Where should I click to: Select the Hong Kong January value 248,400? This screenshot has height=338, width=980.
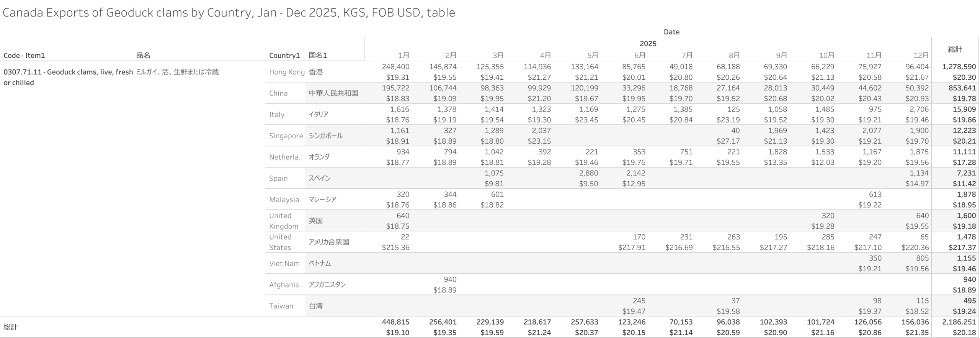click(x=395, y=67)
